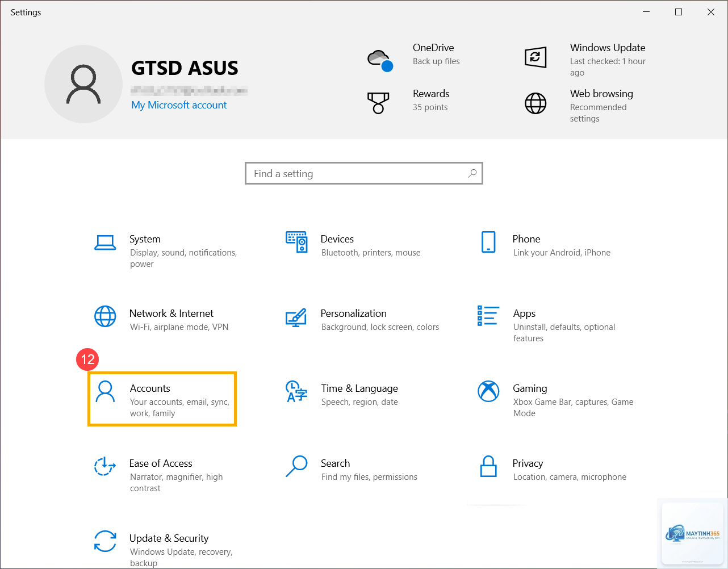
Task: Open the Ease of Access icon
Action: (105, 466)
